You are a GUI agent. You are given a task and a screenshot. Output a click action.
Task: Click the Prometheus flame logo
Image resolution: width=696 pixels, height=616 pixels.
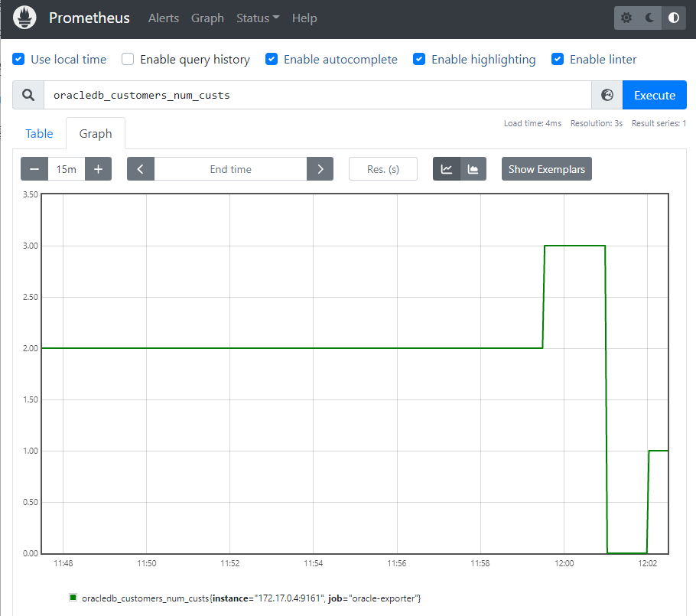coord(24,18)
